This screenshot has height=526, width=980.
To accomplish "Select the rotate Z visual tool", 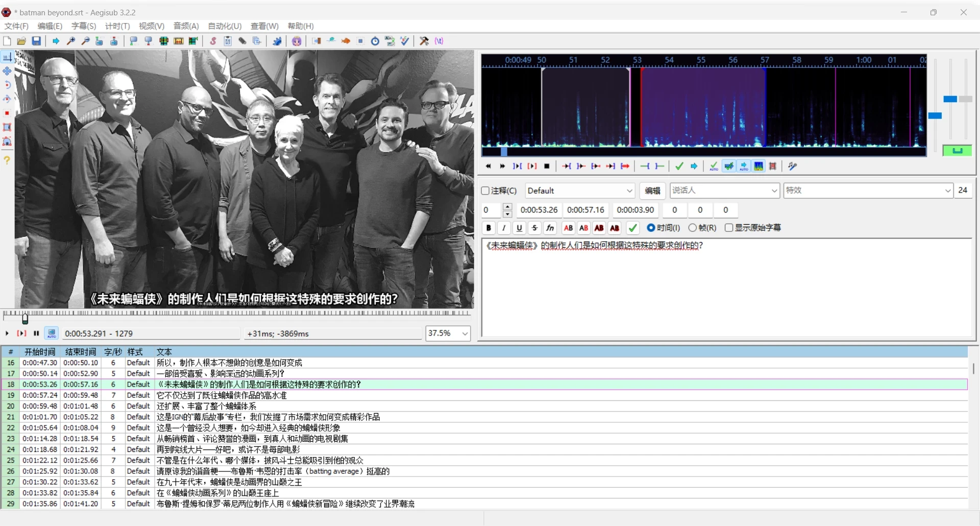I will (x=7, y=85).
